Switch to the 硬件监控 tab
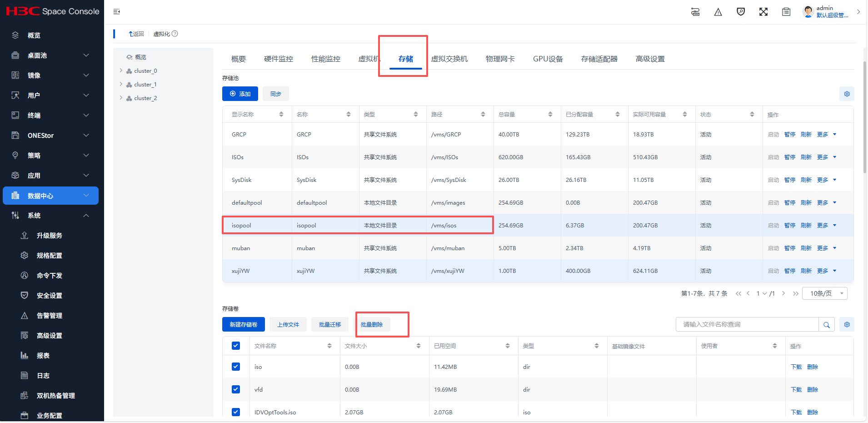Viewport: 868px width, 423px height. 279,59
